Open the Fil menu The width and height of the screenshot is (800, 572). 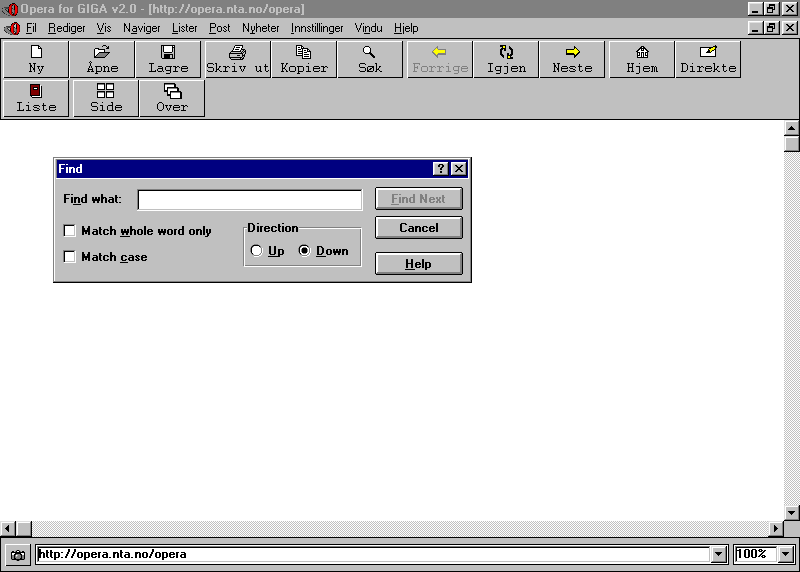tap(31, 28)
